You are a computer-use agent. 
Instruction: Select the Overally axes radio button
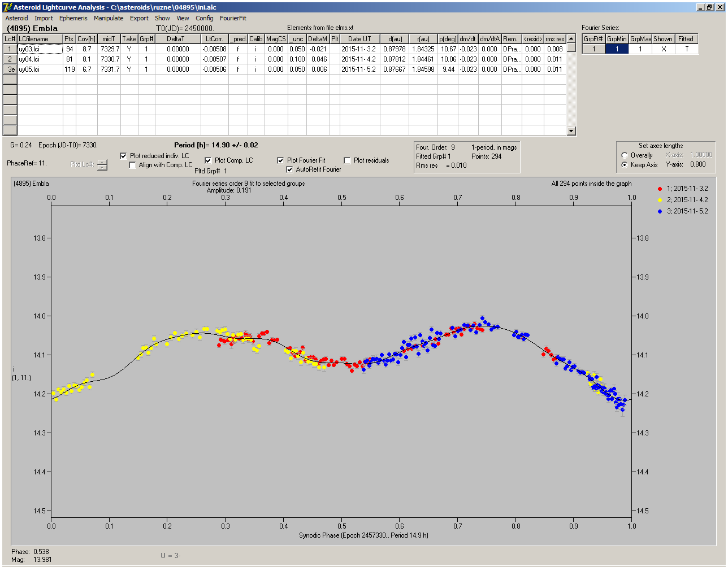[624, 155]
